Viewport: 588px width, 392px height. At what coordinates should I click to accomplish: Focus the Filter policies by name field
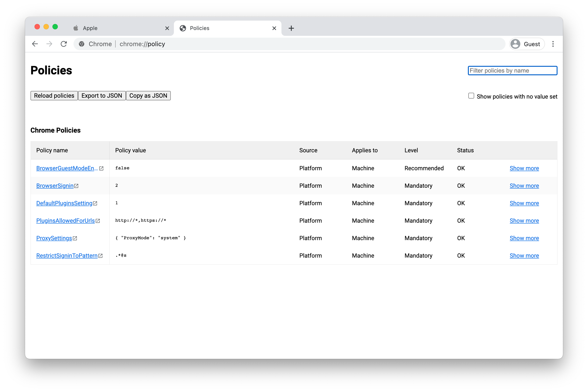pyautogui.click(x=512, y=71)
